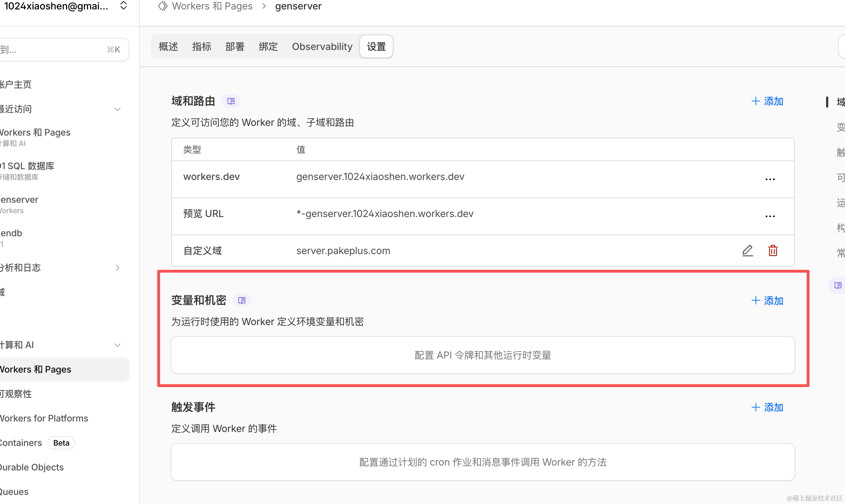This screenshot has height=504, width=845.
Task: Click Workers 和 Pages breadcrumb link
Action: tap(212, 6)
